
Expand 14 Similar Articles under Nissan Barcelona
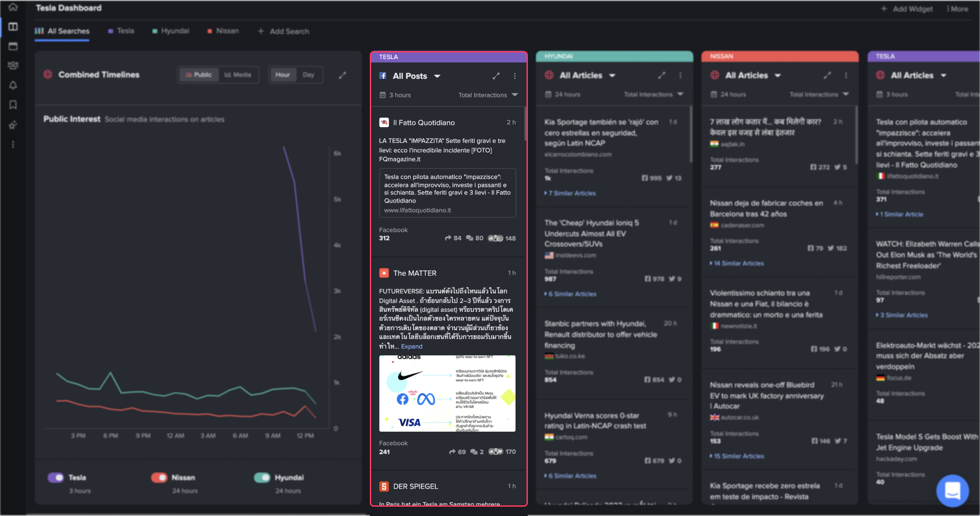737,263
